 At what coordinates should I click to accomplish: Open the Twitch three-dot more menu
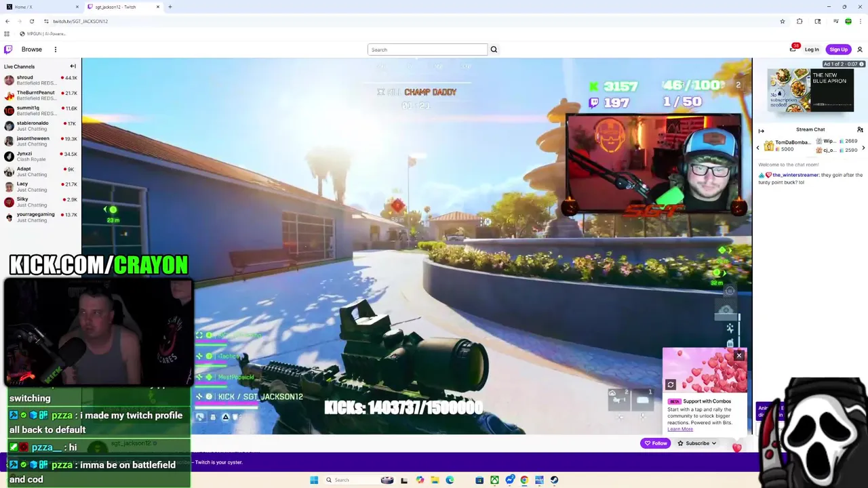[56, 49]
